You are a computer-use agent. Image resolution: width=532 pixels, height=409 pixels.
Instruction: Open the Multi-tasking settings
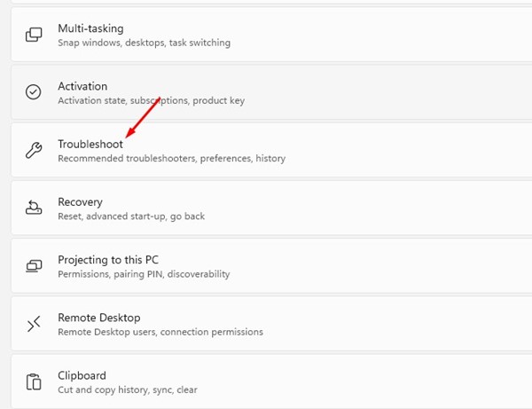[x=90, y=28]
